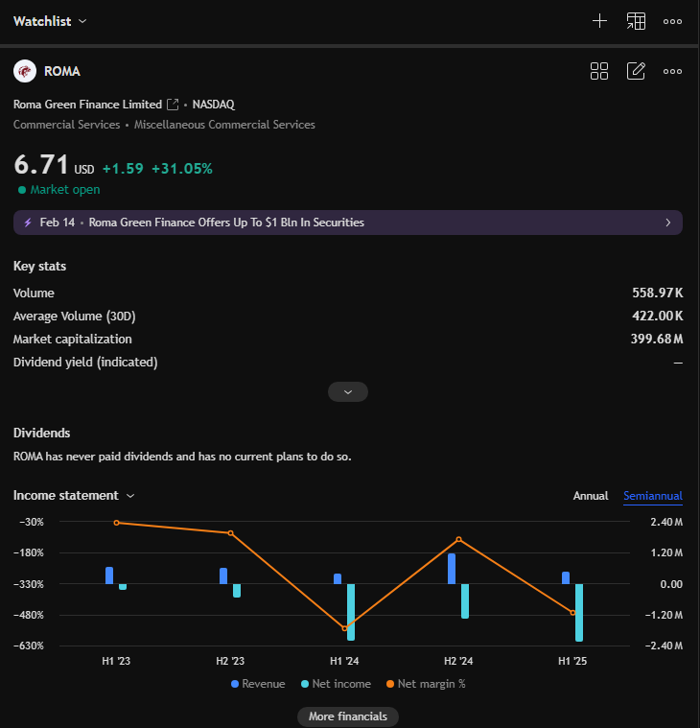Add a symbol with the plus icon
Viewport: 700px width, 728px height.
(599, 21)
